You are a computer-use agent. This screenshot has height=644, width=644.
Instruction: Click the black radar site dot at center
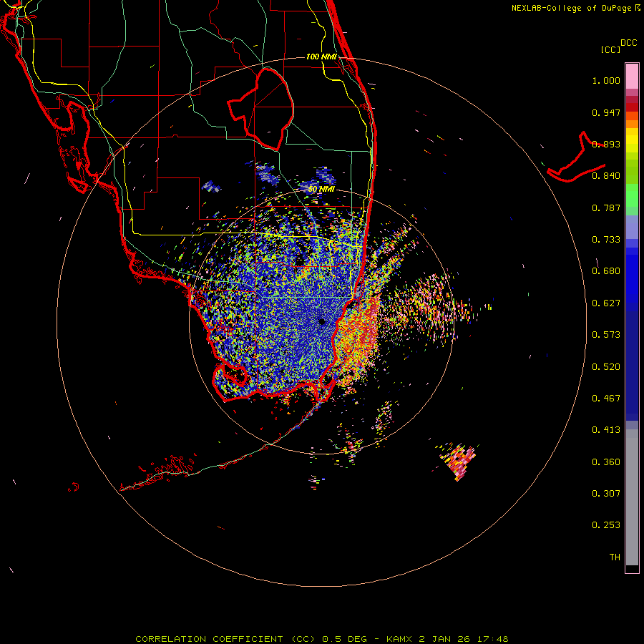coord(322,321)
